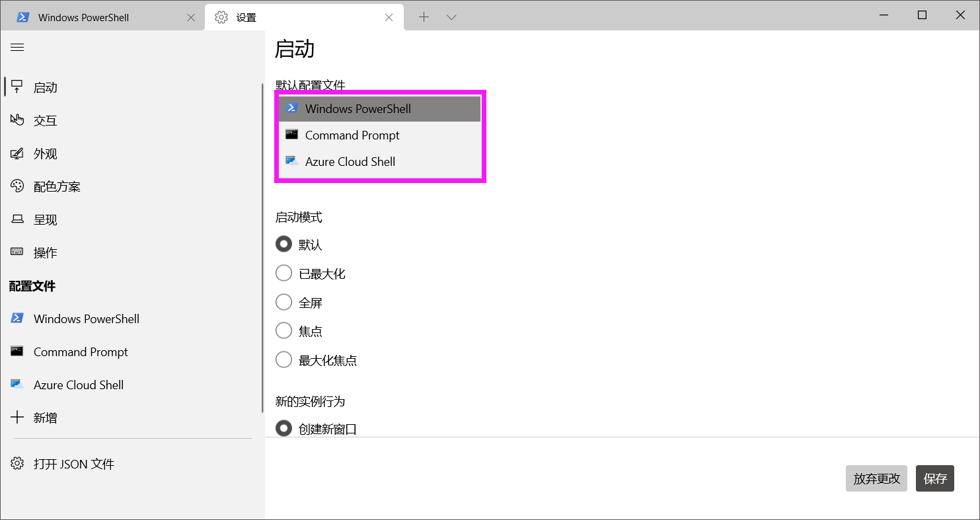Click the 交互 pointer icon in sidebar
980x520 pixels.
click(17, 120)
